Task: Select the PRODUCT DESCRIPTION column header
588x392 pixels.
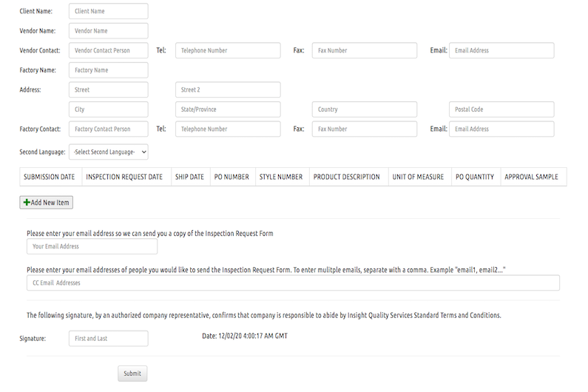Action: coord(346,177)
